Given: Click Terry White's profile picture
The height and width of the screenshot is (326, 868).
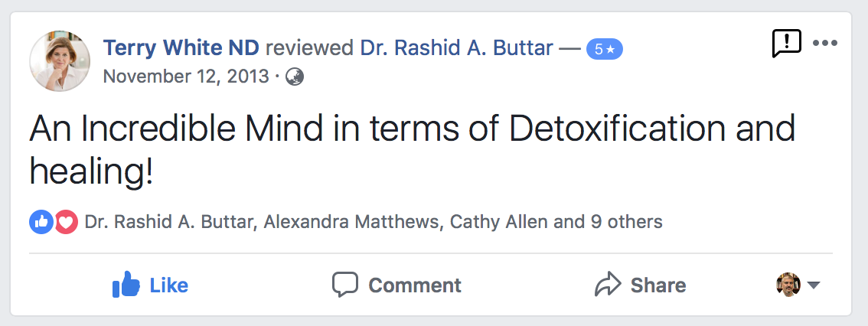Looking at the screenshot, I should coord(60,60).
